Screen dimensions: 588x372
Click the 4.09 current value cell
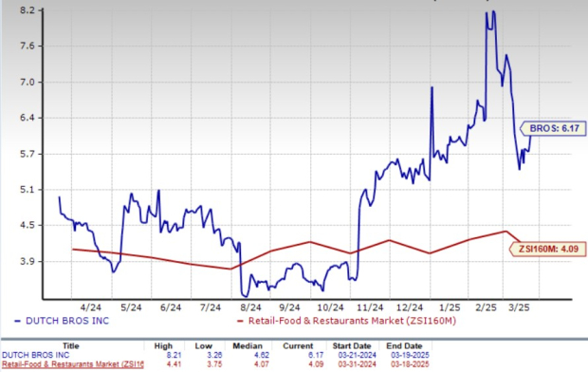(316, 364)
